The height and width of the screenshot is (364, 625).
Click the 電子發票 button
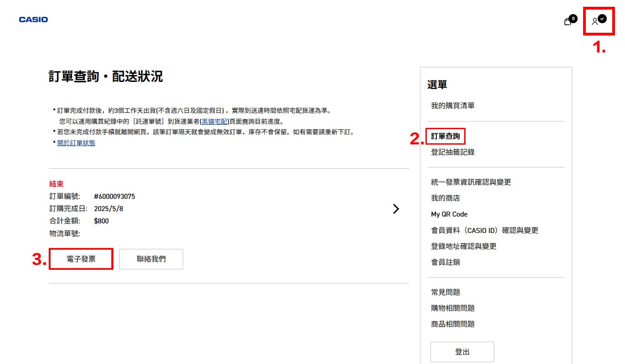81,259
